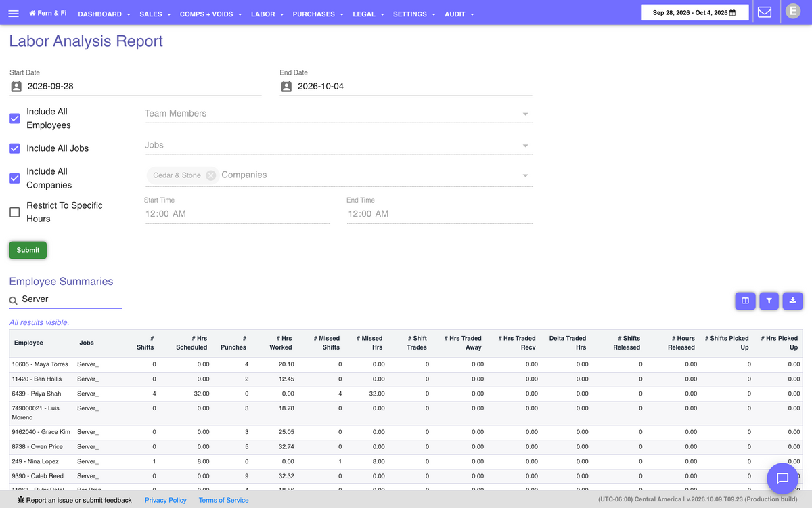Click hours worked value 20.10
Image resolution: width=812 pixels, height=508 pixels.
(x=286, y=364)
